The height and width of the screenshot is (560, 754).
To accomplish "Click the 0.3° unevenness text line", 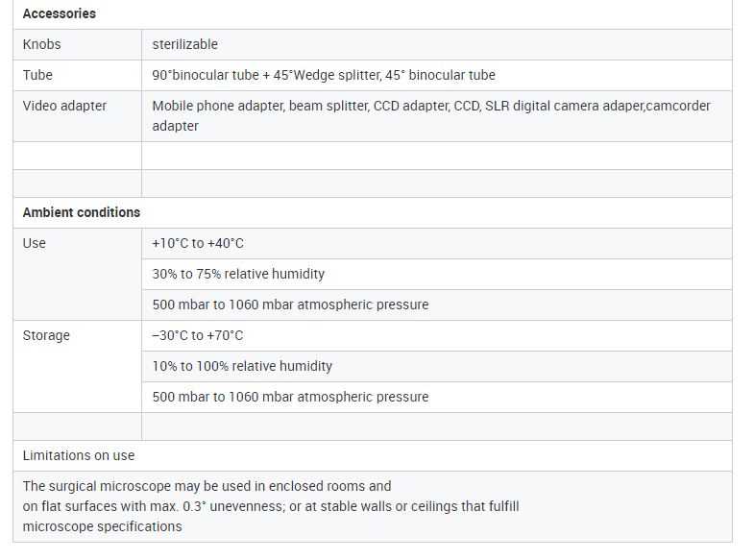I will tap(271, 506).
